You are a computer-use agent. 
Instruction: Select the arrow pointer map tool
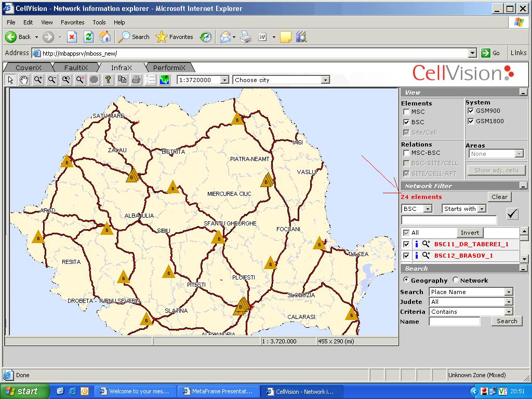(x=10, y=80)
